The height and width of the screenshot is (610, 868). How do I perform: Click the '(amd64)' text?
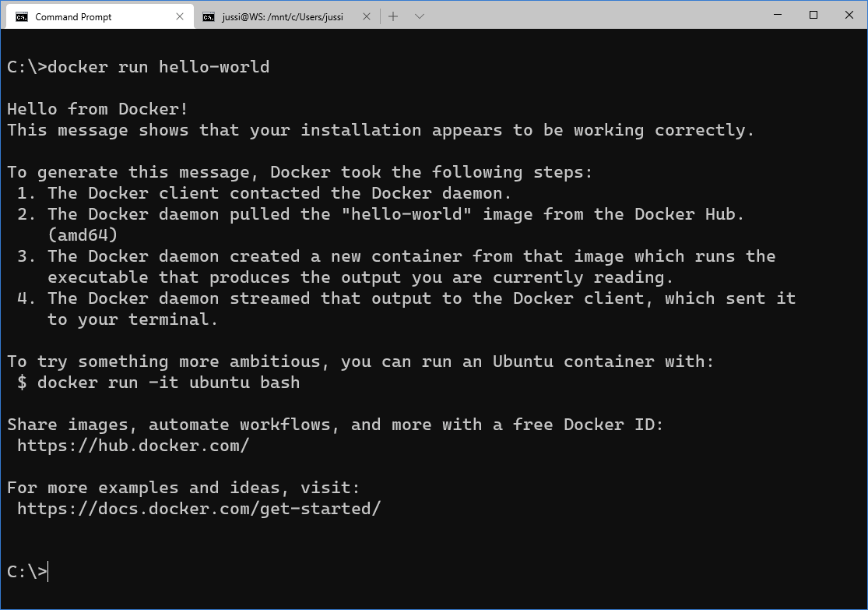click(83, 235)
